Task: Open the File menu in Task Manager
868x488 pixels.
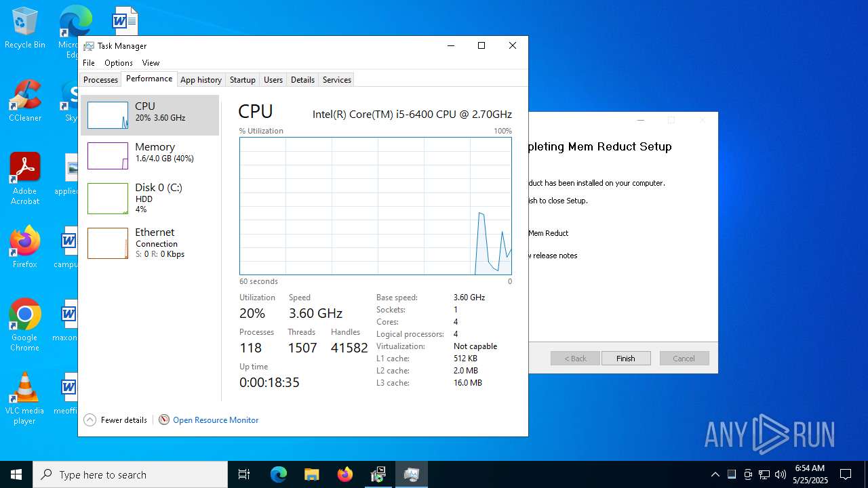Action: coord(89,63)
